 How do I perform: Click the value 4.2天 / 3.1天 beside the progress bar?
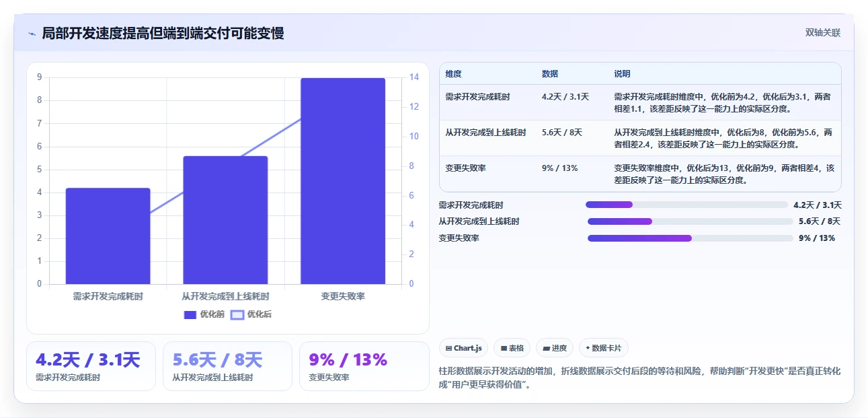point(818,205)
